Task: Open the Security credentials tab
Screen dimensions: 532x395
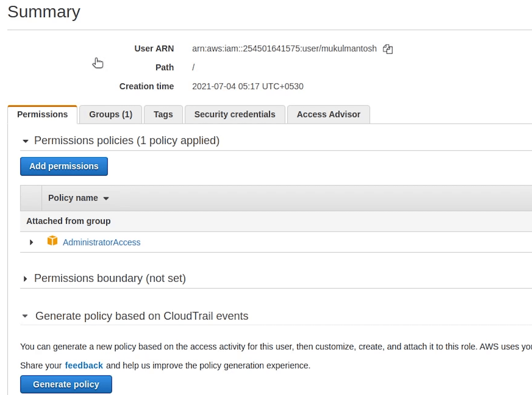Action: (235, 115)
